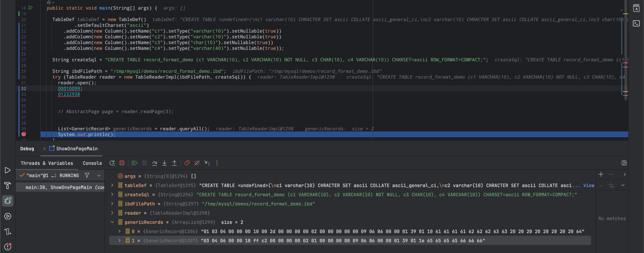The height and width of the screenshot is (253, 644).
Task: Expand the tableDef variable node
Action: pyautogui.click(x=112, y=185)
